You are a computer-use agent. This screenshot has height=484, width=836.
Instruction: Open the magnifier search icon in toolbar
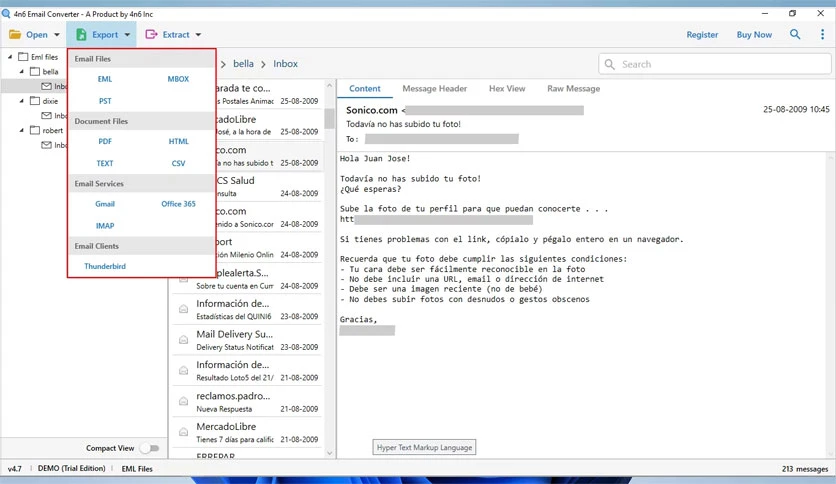point(795,35)
